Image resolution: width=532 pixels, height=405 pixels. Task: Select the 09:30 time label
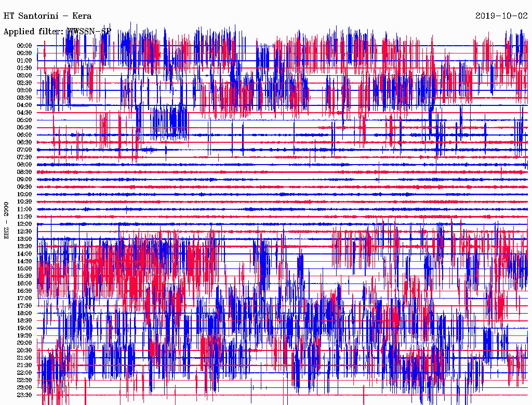click(24, 187)
